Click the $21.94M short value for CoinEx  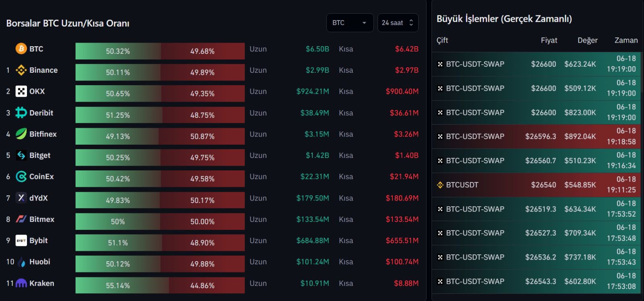[x=404, y=176]
